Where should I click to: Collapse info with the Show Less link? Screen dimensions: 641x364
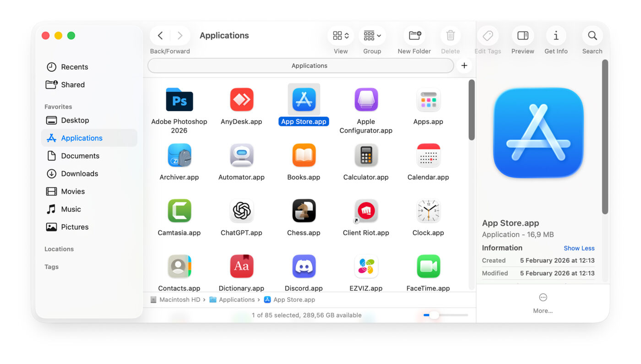pyautogui.click(x=579, y=248)
